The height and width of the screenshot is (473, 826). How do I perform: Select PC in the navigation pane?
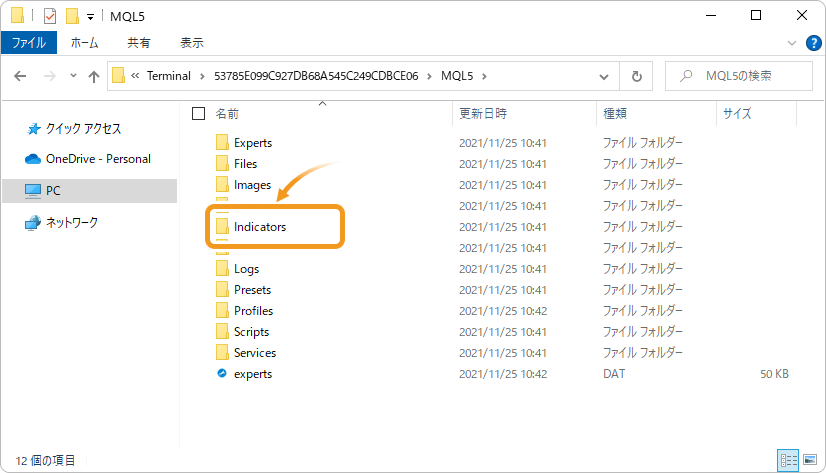click(90, 191)
